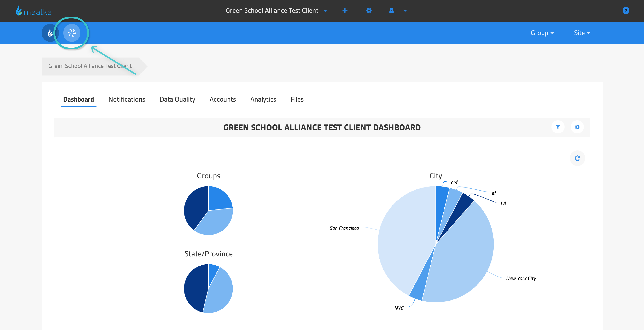Click the LA chart label
Image resolution: width=644 pixels, height=330 pixels.
click(x=503, y=203)
